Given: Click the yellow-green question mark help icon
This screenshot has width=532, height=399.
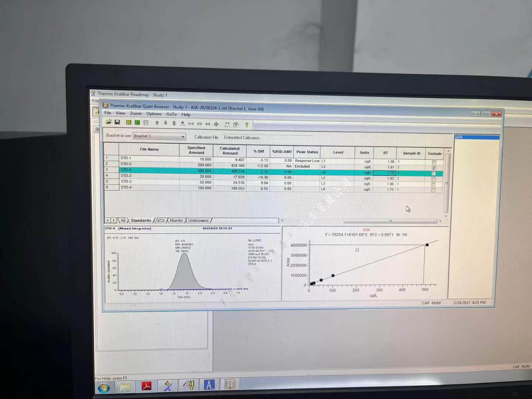Looking at the screenshot, I should click(246, 125).
